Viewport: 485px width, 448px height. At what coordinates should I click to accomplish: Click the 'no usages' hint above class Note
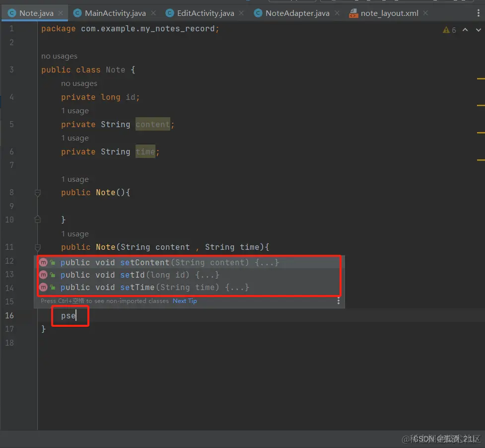pyautogui.click(x=60, y=56)
